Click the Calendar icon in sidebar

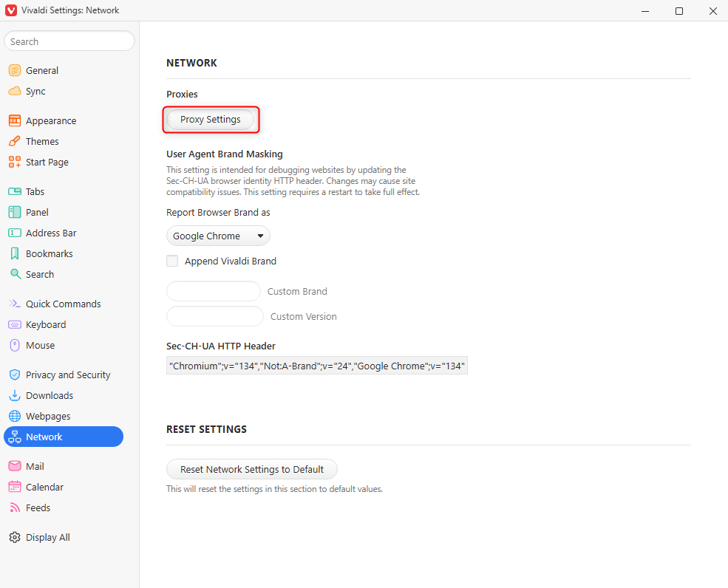pyautogui.click(x=15, y=487)
